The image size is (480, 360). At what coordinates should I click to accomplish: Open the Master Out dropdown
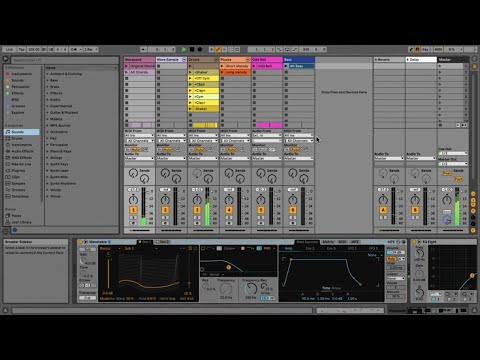coord(453,164)
